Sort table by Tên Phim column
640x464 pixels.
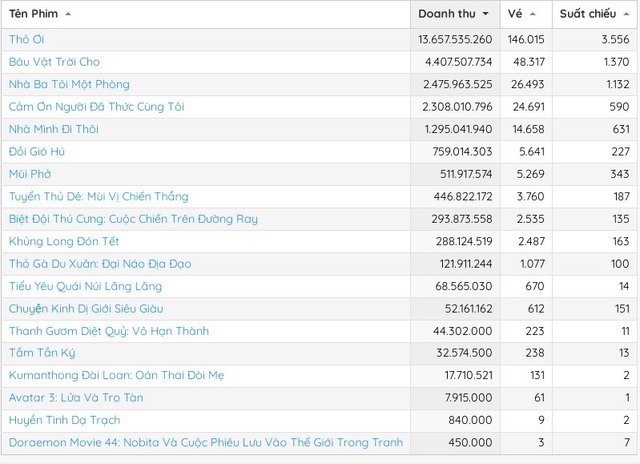coord(34,14)
